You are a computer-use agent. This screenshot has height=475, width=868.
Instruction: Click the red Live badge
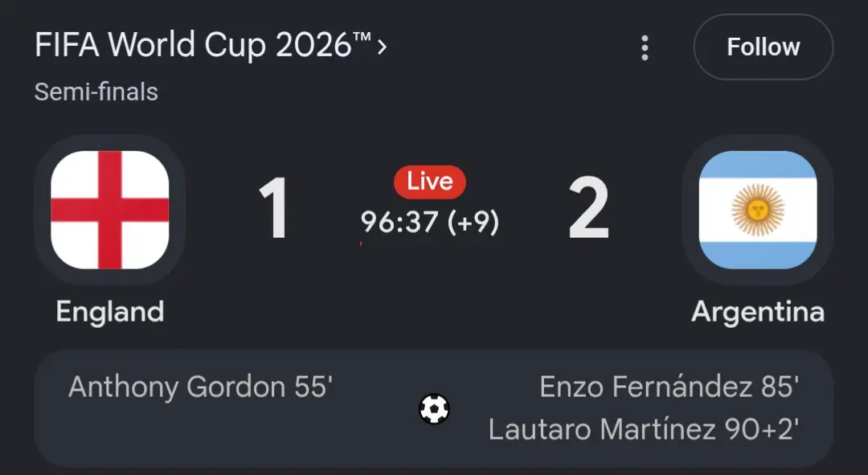click(429, 182)
